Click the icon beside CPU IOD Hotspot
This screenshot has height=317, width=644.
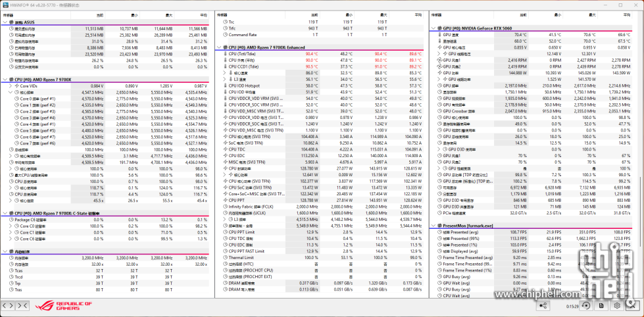coord(225,85)
